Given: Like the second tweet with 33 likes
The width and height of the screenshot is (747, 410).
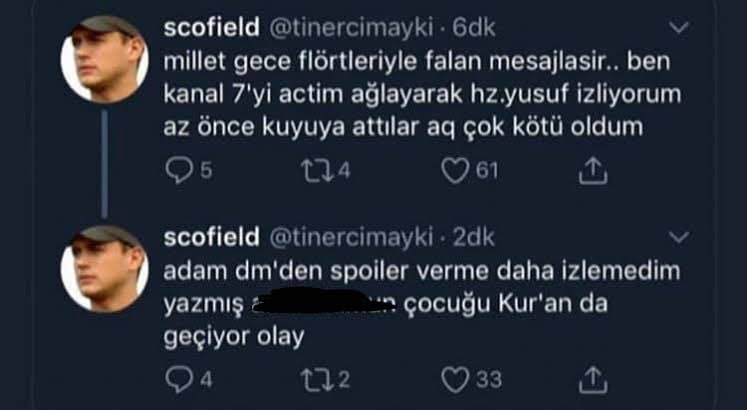Looking at the screenshot, I should click(456, 378).
